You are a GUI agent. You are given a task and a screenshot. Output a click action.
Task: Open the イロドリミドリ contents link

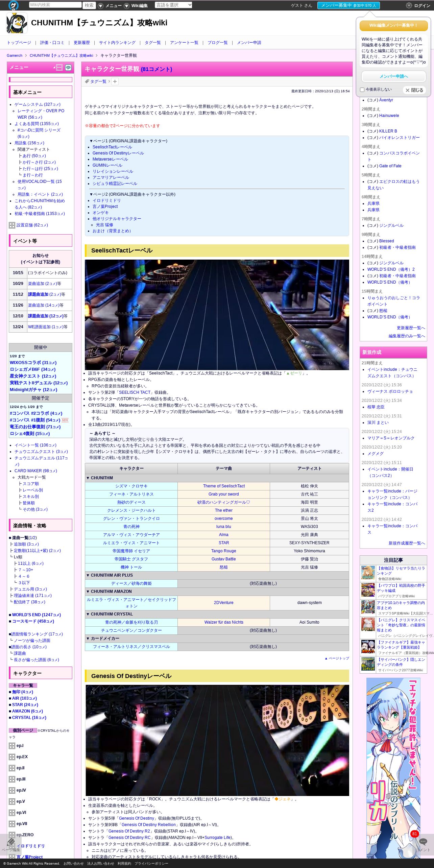(x=106, y=200)
